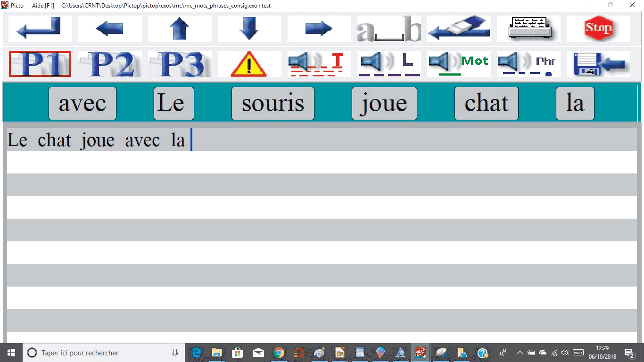Play the whole text with speaker T
Viewport: 644px width, 362px height.
click(x=319, y=64)
